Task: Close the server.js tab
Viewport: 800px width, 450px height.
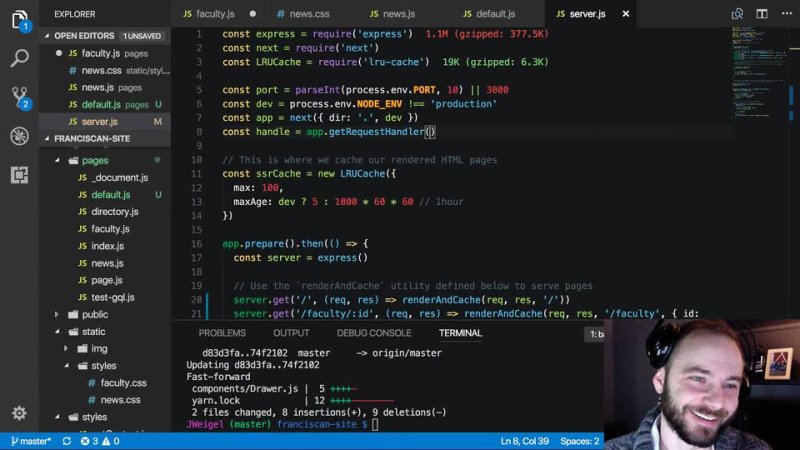Action: [x=626, y=14]
